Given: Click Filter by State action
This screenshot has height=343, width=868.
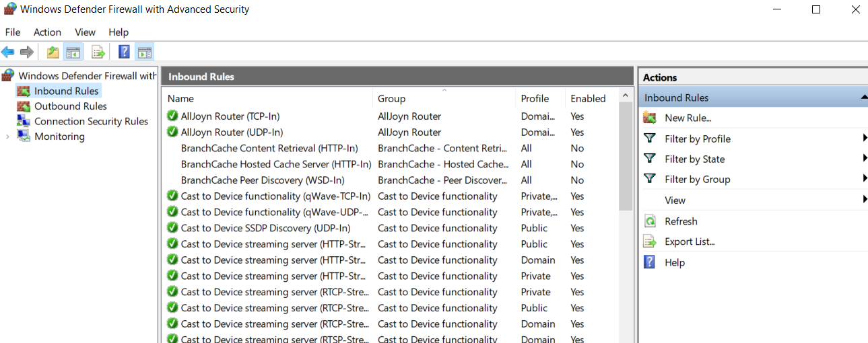Looking at the screenshot, I should [x=695, y=159].
